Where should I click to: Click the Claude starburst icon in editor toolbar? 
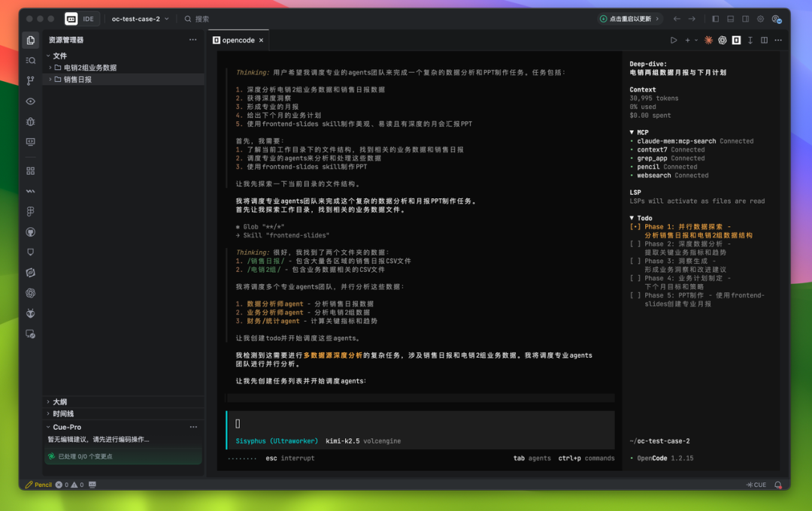(708, 40)
